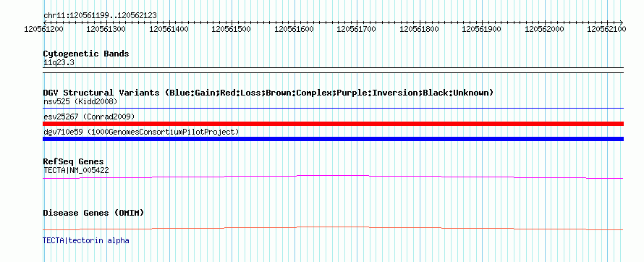The height and width of the screenshot is (262, 644).
Task: Click the Cytogenetic Bands track title
Action: (86, 54)
